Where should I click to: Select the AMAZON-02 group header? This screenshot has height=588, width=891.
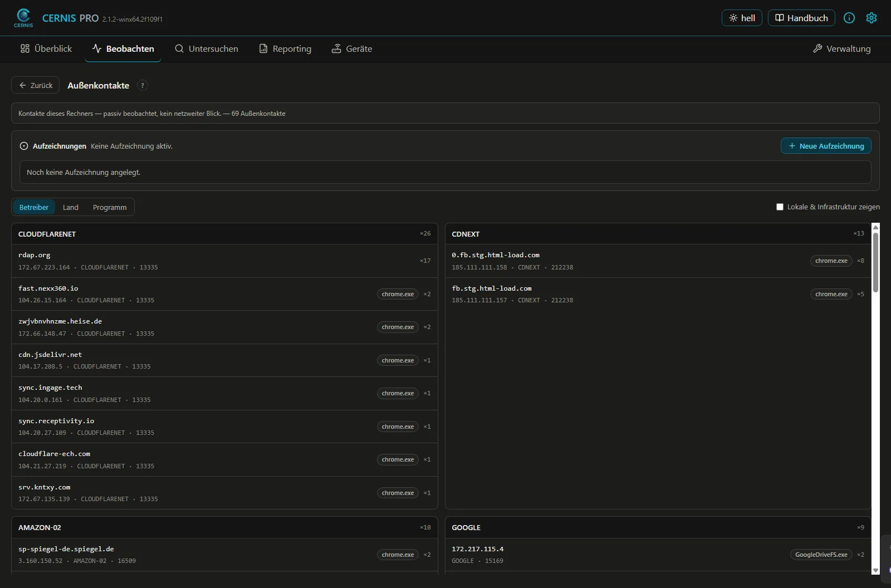pyautogui.click(x=224, y=527)
